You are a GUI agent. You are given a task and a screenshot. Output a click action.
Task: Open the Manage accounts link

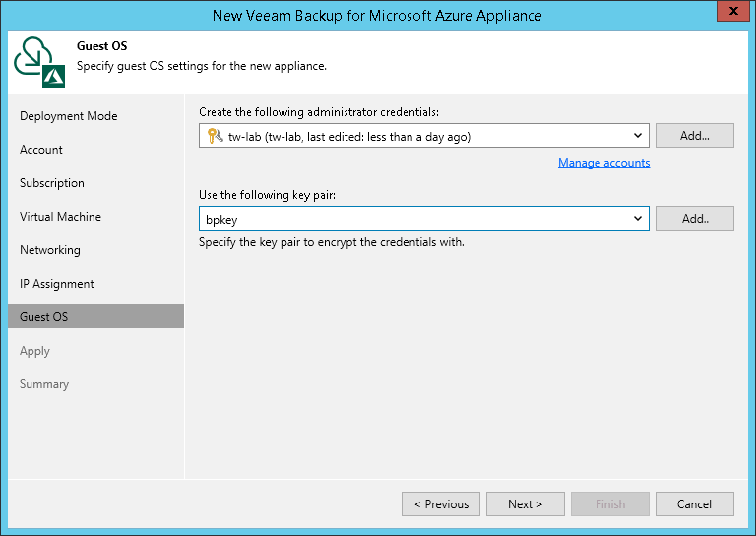click(x=603, y=163)
